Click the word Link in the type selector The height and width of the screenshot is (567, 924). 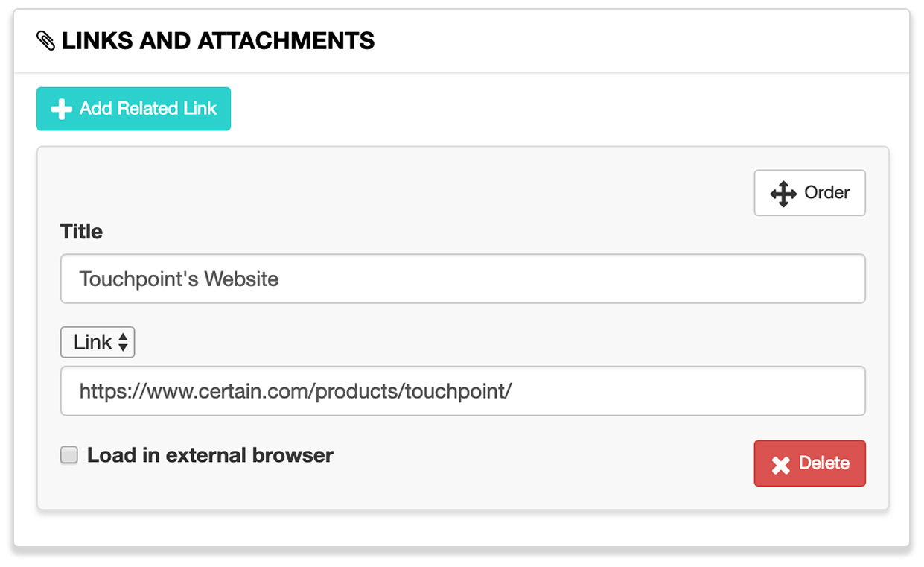click(x=93, y=343)
